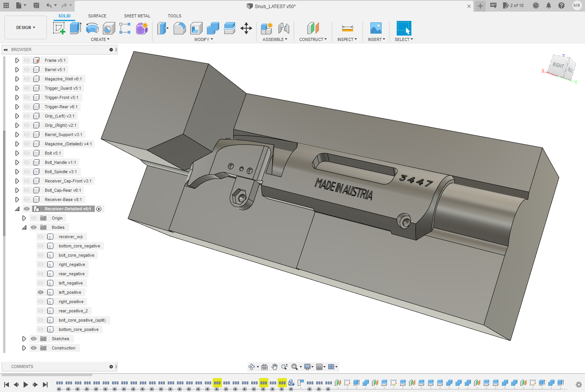Collapse the Receiver-Detailed v6:1 node
The image size is (585, 392).
click(x=17, y=209)
